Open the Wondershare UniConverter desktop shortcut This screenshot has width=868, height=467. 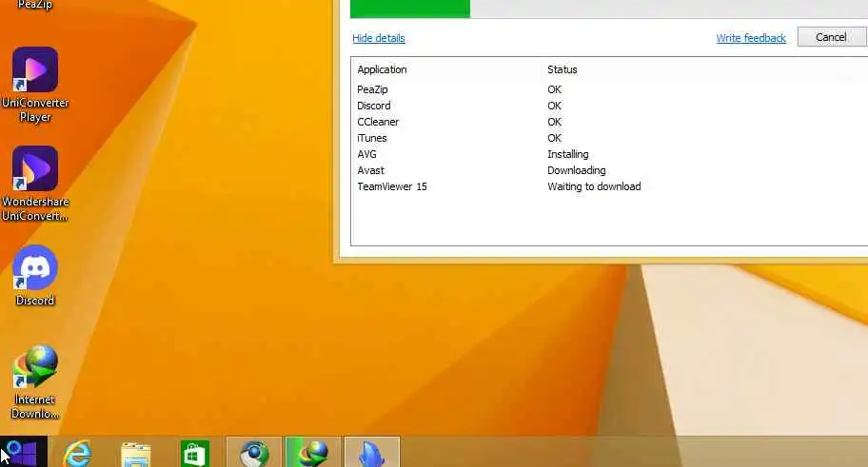click(x=35, y=184)
